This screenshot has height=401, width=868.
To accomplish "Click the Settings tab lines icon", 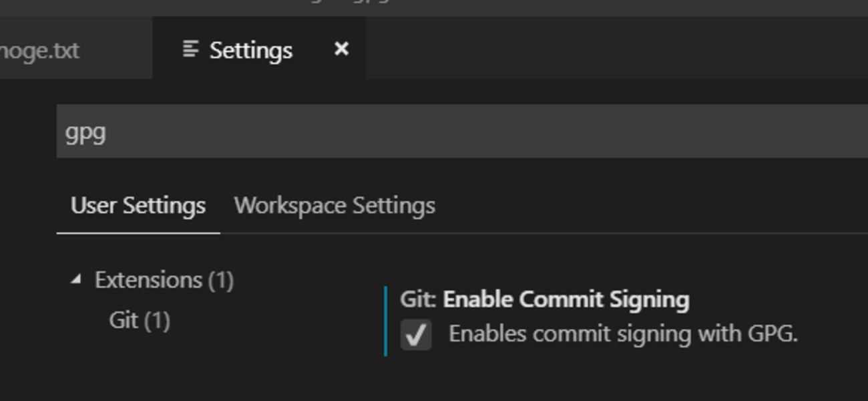I will [191, 49].
